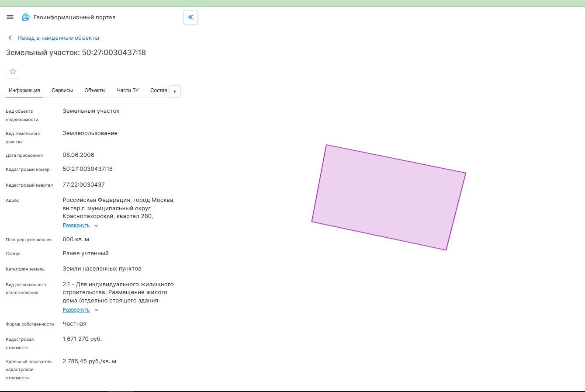Viewport: 585px width, 392px height.
Task: Click the chevron beside the address Развернуть
Action: (97, 226)
